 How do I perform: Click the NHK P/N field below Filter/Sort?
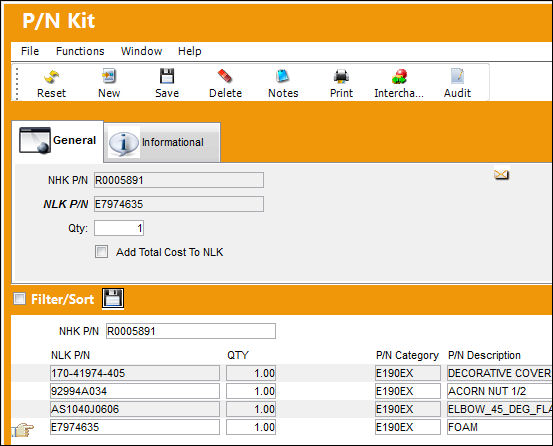click(191, 331)
